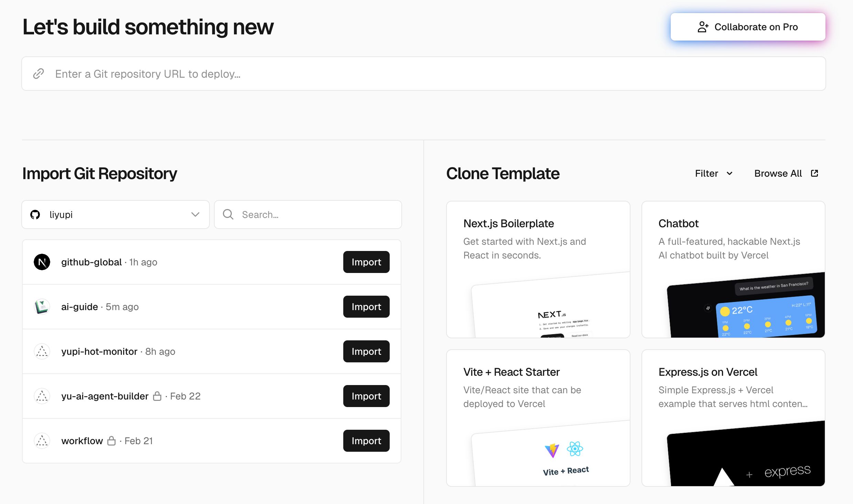Import the yupi-hot-monitor repository
Image resolution: width=853 pixels, height=504 pixels.
[x=366, y=351]
